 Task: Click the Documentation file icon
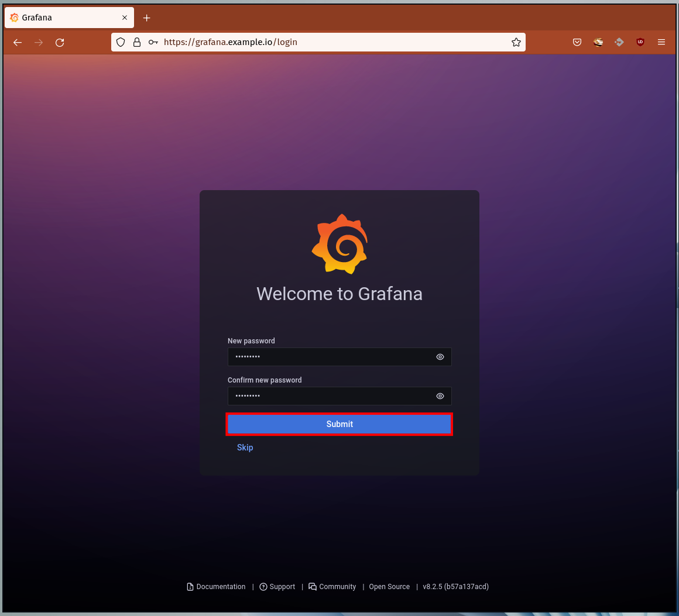(190, 587)
